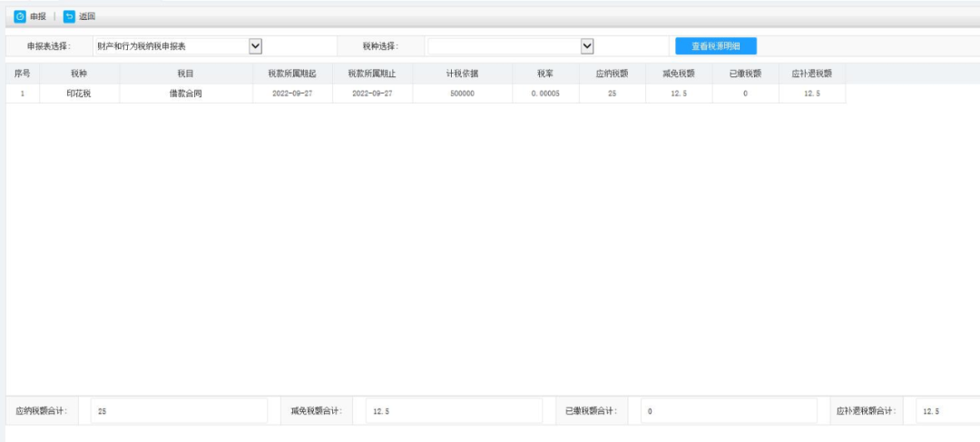Click the 序号 column header
The image size is (980, 442).
[23, 74]
